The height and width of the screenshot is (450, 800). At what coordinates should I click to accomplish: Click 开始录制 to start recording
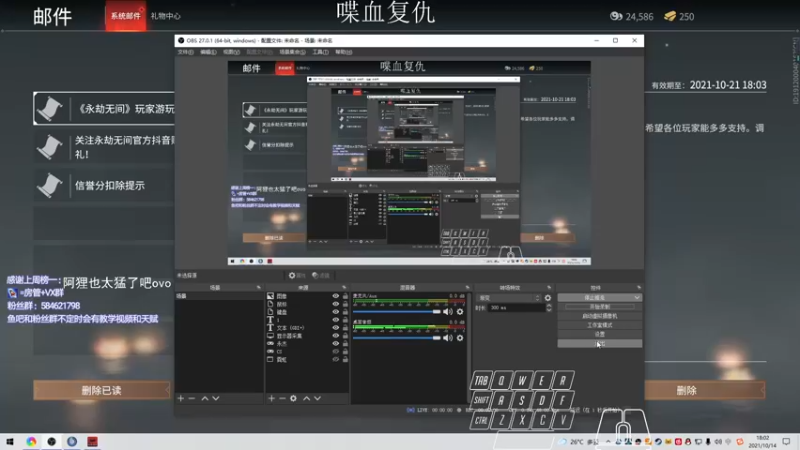click(x=599, y=307)
